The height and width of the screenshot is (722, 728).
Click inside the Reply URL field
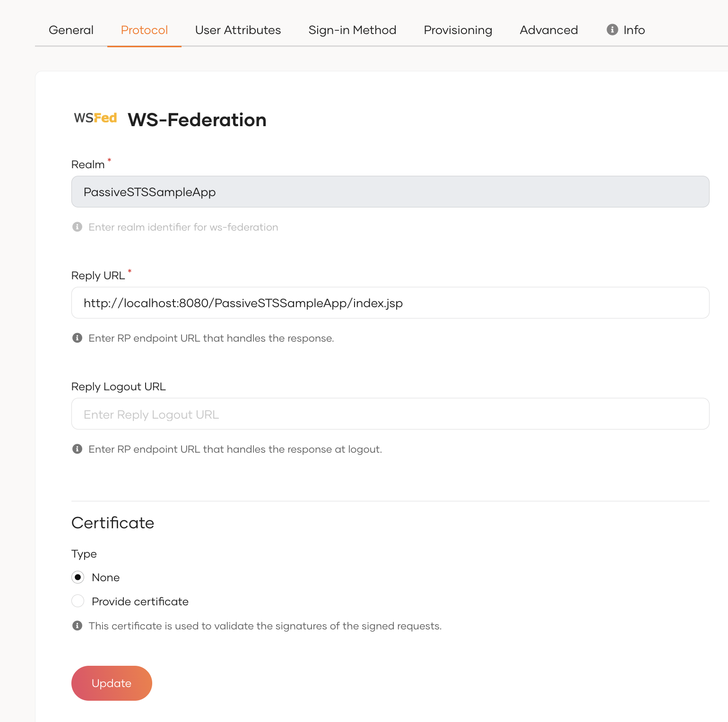pos(390,302)
